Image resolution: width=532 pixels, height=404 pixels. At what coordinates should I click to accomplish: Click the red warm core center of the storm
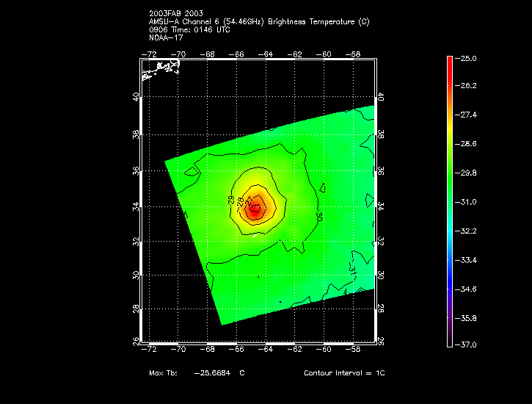[254, 209]
